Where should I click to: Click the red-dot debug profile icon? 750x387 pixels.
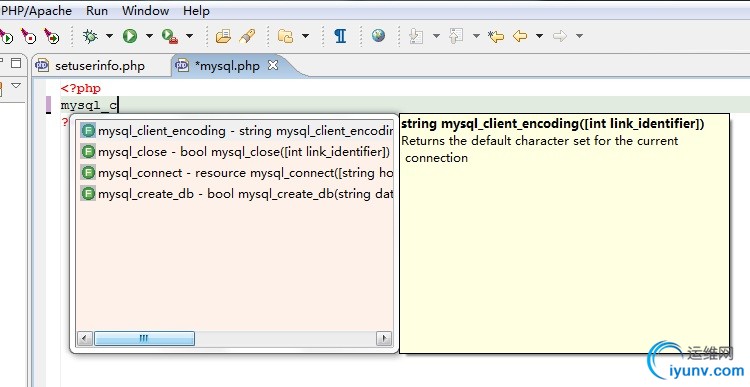coord(28,36)
